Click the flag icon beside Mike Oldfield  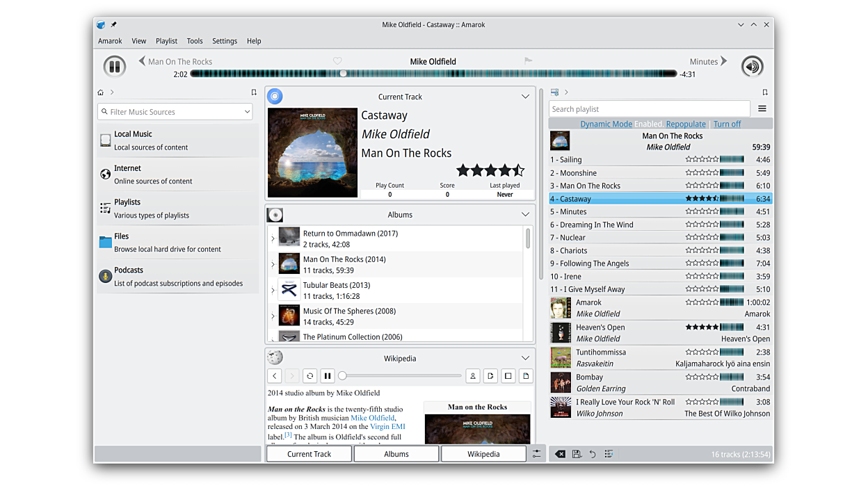pyautogui.click(x=528, y=61)
